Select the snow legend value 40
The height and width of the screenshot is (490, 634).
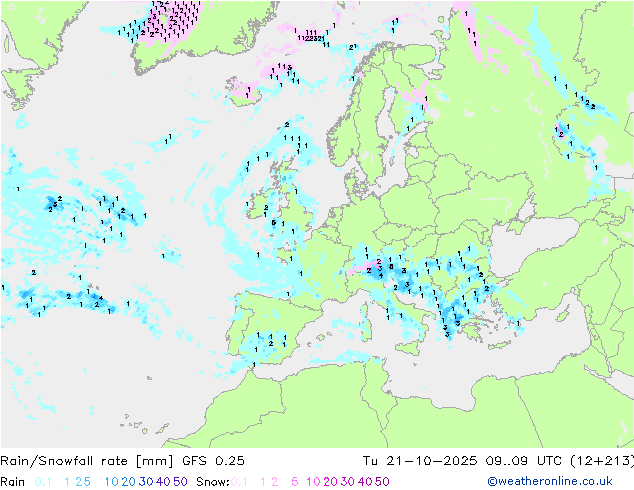point(365,482)
